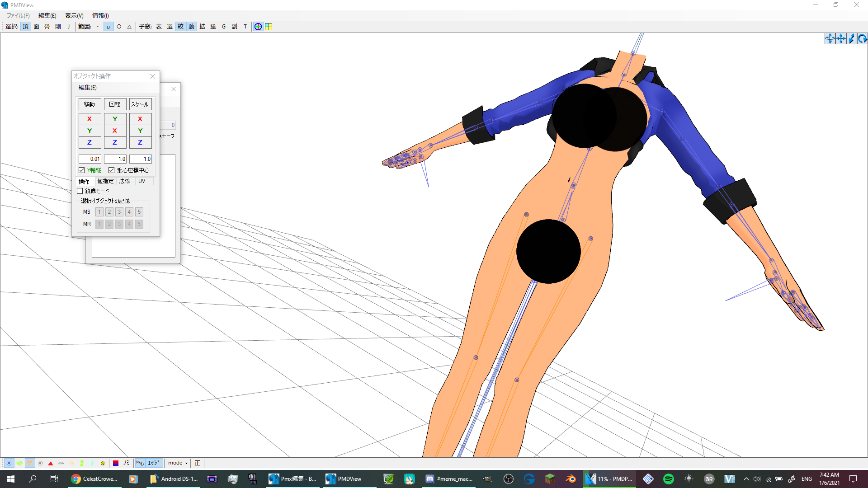Click the yellow four-pane view layout icon
This screenshot has width=868, height=488.
269,27
